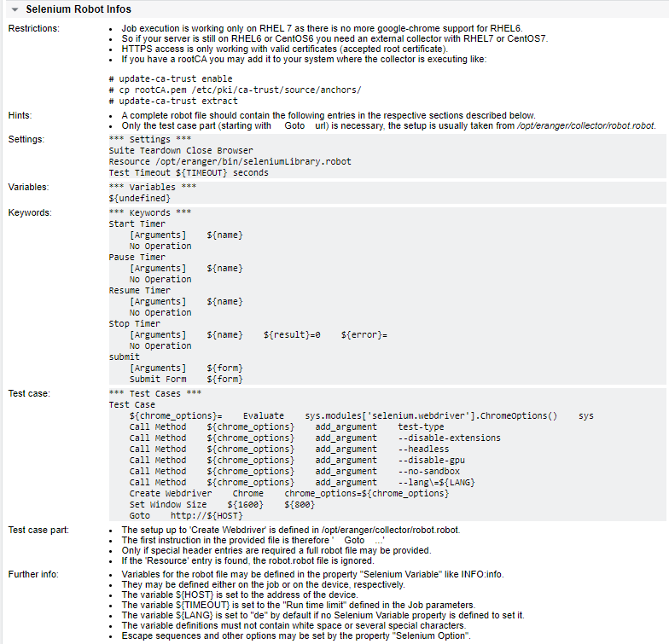Click the 'Submit Form ${form}' line
669x644 pixels.
click(x=186, y=379)
